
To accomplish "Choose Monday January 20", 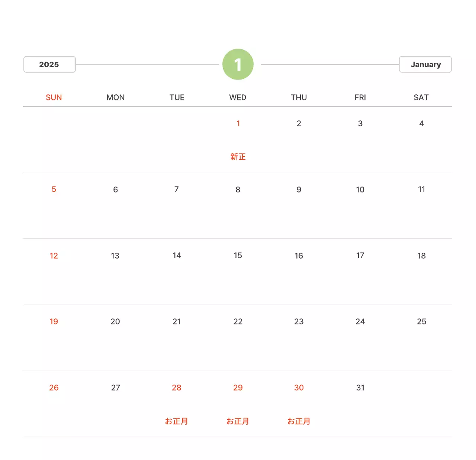I will (x=115, y=322).
